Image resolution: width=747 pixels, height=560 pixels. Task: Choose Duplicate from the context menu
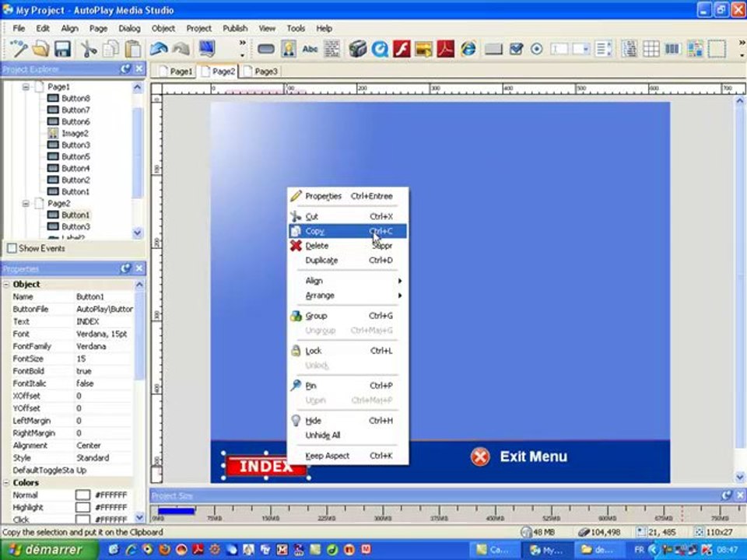coord(348,261)
